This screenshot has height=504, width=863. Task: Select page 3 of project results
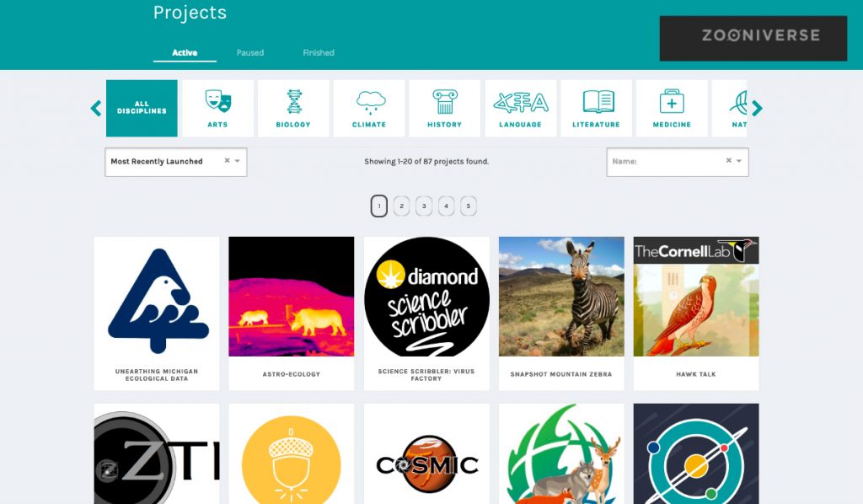tap(425, 205)
